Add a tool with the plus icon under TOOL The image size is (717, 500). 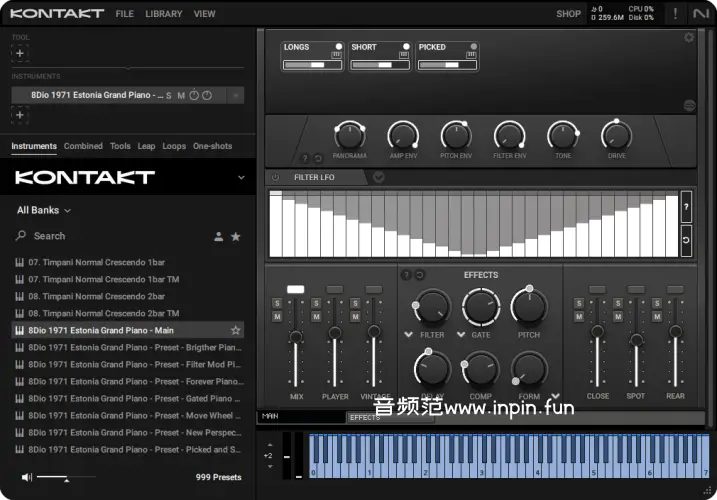tap(20, 53)
